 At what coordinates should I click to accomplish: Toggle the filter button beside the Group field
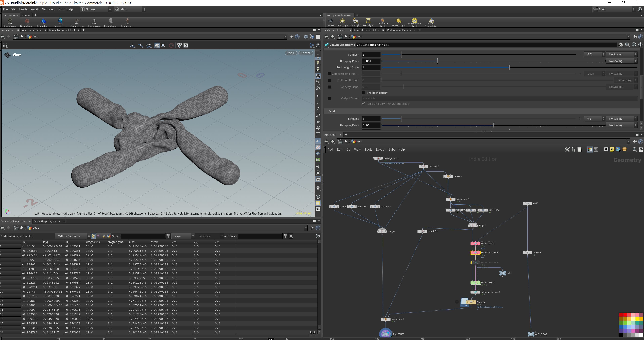(x=168, y=236)
